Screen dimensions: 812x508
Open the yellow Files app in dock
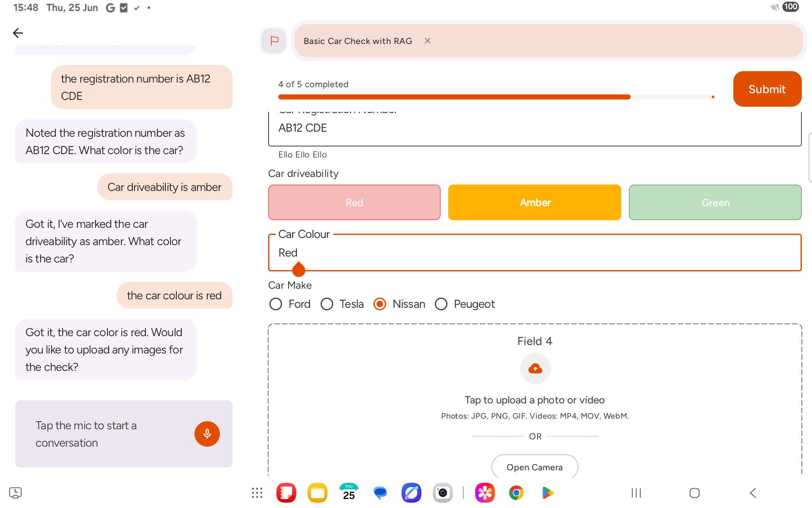[x=318, y=493]
